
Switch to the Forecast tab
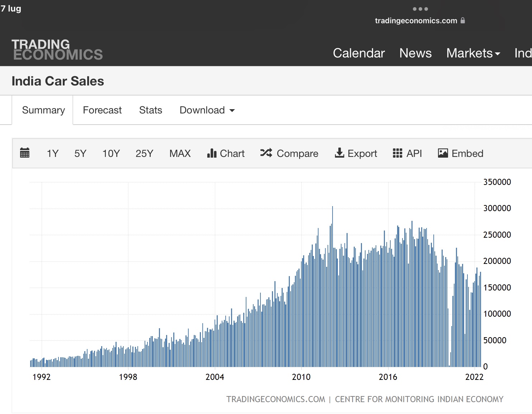click(x=102, y=110)
